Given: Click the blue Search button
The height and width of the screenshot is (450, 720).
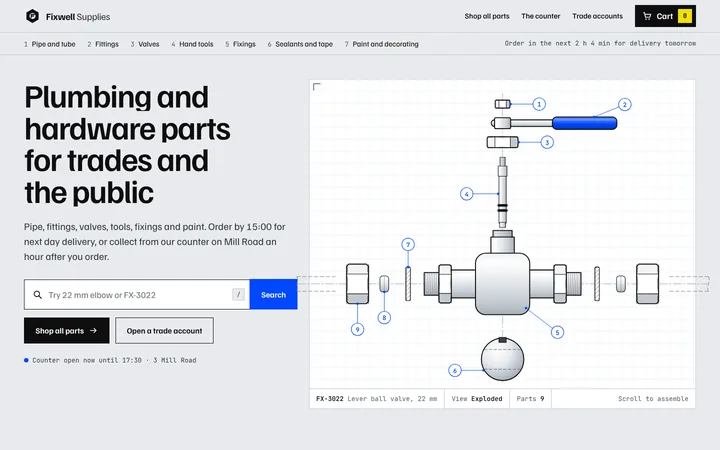Looking at the screenshot, I should pos(274,294).
